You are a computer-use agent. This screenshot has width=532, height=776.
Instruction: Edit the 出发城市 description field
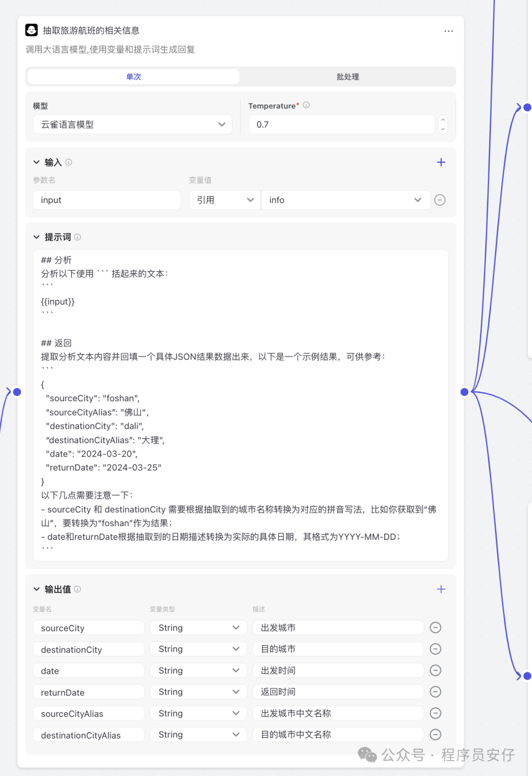(x=338, y=628)
